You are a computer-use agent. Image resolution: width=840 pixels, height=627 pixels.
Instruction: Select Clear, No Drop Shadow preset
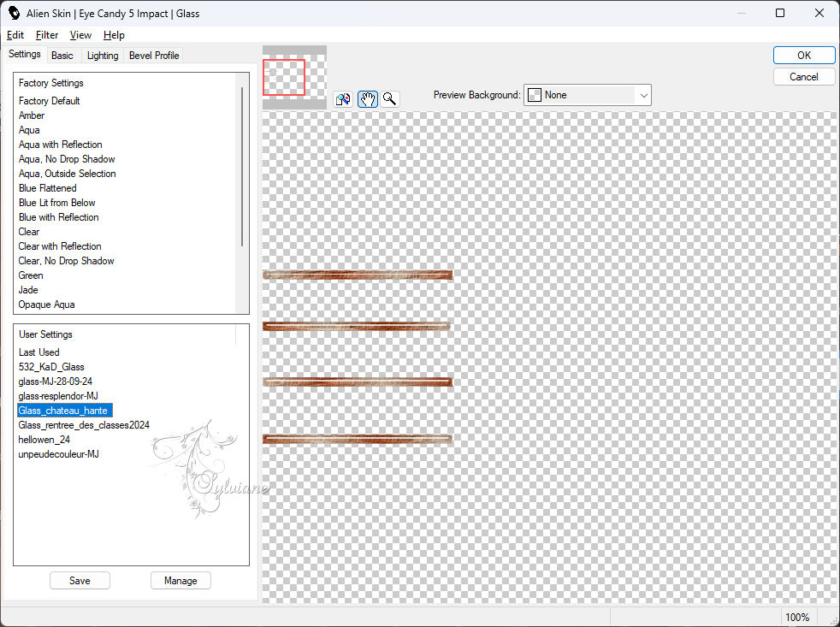click(66, 260)
